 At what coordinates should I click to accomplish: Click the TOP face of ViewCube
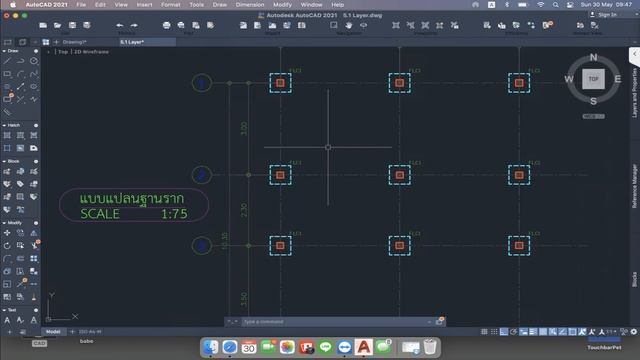[x=593, y=79]
